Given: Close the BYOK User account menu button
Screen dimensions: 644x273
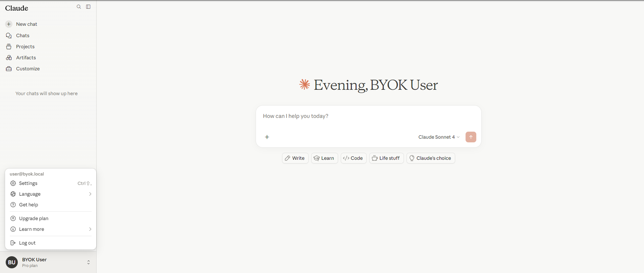Looking at the screenshot, I should [48, 262].
